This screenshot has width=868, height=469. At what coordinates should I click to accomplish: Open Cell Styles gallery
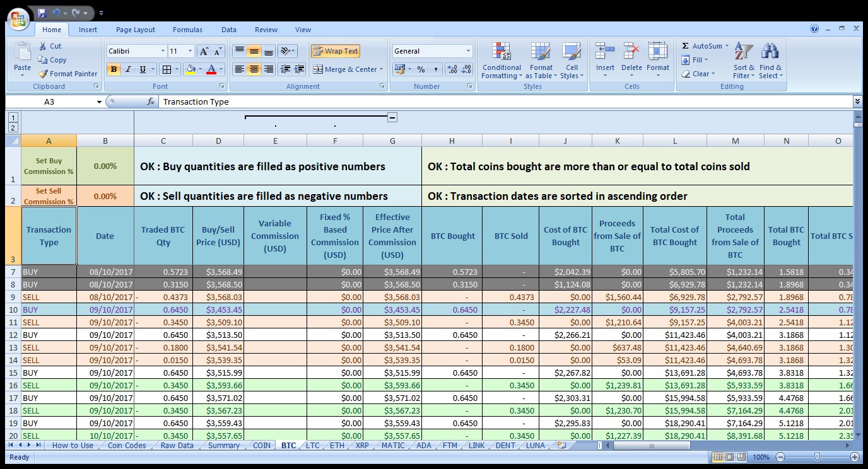tap(572, 61)
